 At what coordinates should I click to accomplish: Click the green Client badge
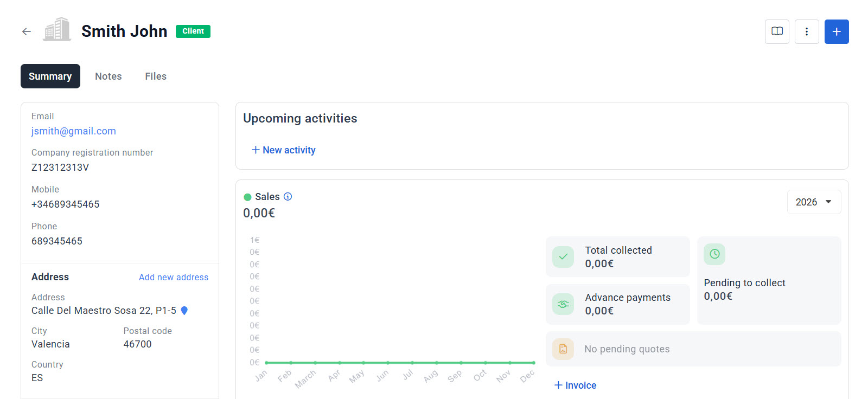[x=193, y=31]
